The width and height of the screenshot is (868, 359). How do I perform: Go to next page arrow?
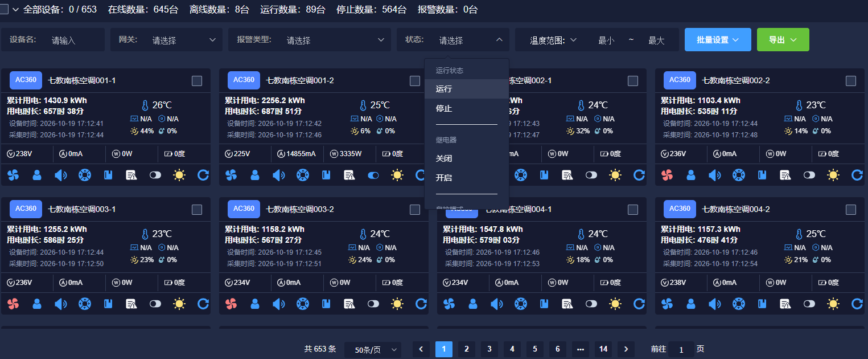pos(626,349)
